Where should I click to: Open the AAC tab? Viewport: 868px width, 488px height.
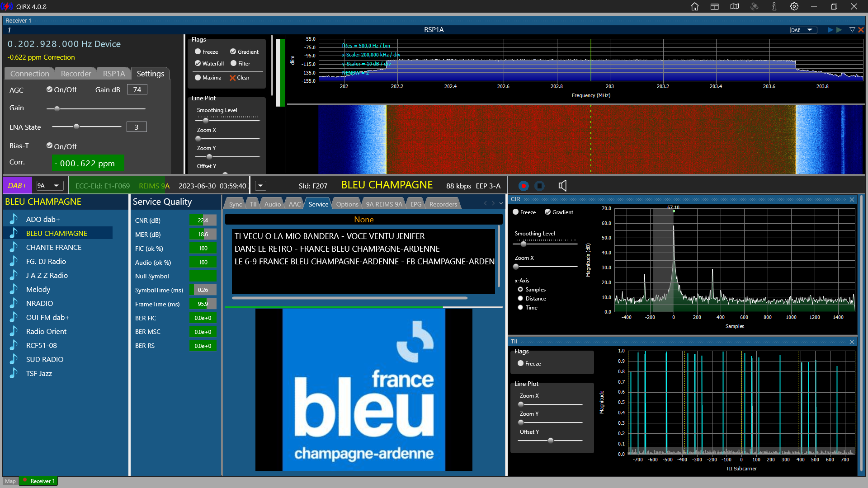tap(295, 204)
